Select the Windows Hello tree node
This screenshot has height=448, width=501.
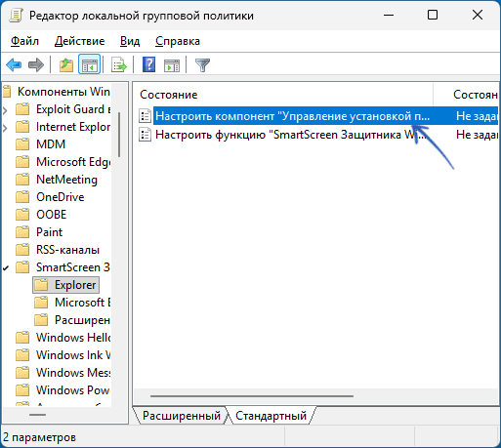73,338
